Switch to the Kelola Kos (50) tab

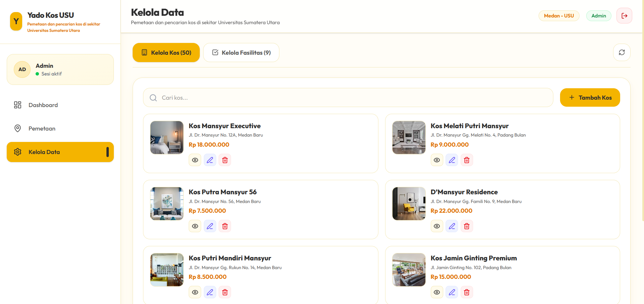pyautogui.click(x=166, y=53)
